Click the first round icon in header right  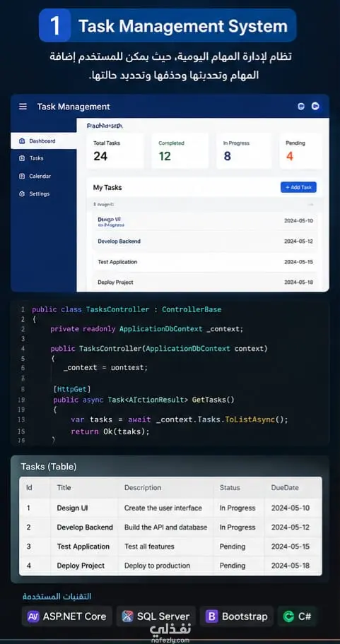pyautogui.click(x=301, y=107)
